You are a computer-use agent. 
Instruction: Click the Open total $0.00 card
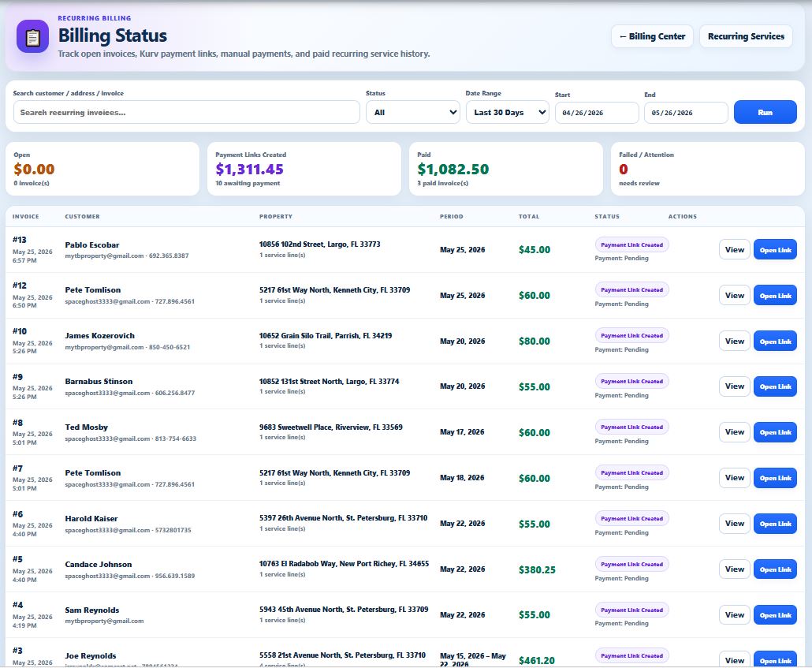(x=102, y=169)
